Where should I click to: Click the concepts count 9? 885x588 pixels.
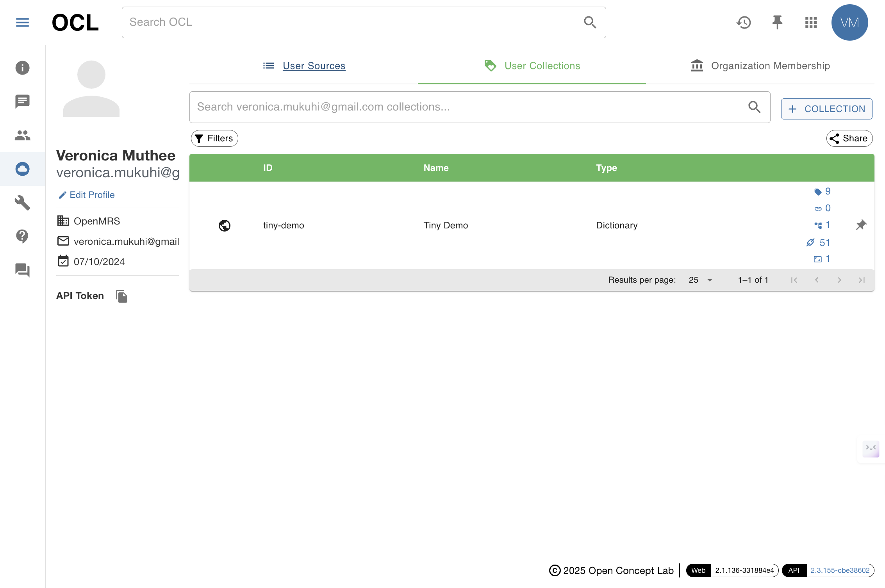tap(823, 191)
